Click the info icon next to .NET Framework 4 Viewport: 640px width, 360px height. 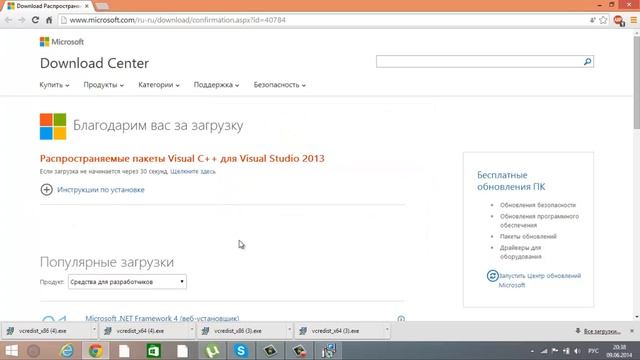[401, 319]
